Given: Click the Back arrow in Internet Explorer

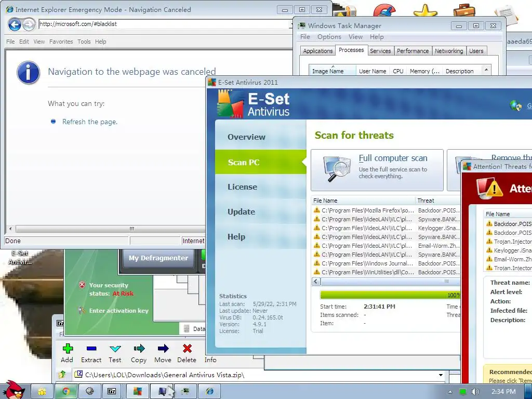Looking at the screenshot, I should click(15, 24).
